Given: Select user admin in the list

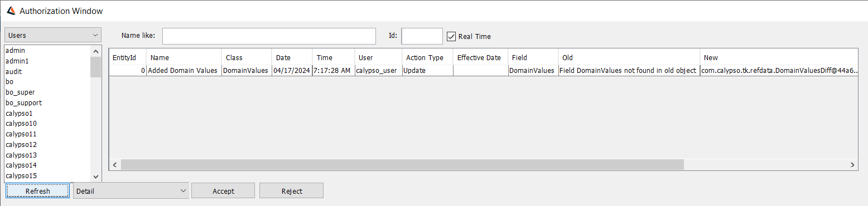Looking at the screenshot, I should [47, 51].
